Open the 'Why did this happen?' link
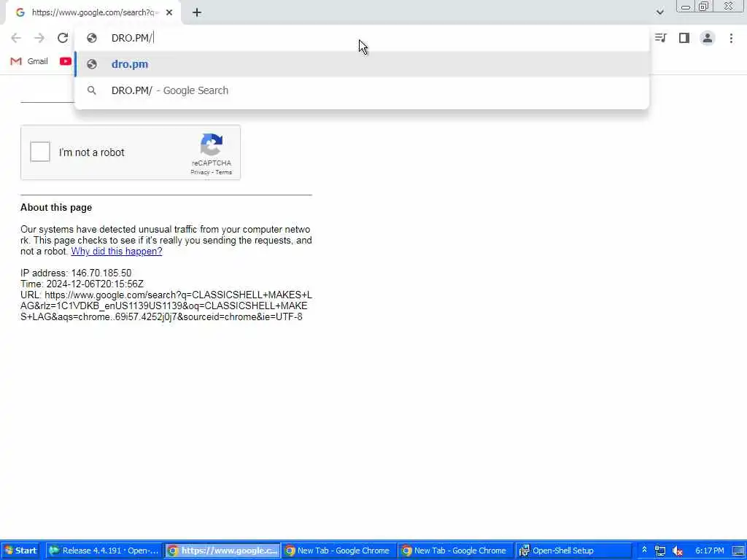Viewport: 747px width, 560px height. [x=117, y=252]
